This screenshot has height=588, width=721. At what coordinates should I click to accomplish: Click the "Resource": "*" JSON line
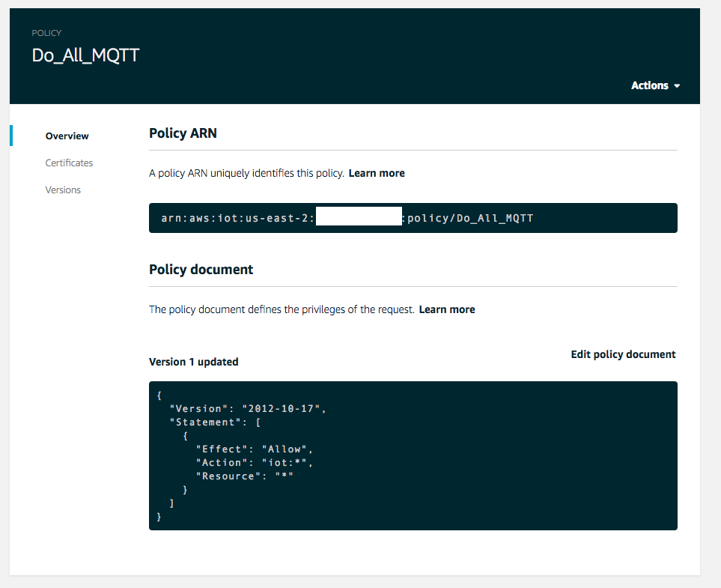tap(245, 476)
